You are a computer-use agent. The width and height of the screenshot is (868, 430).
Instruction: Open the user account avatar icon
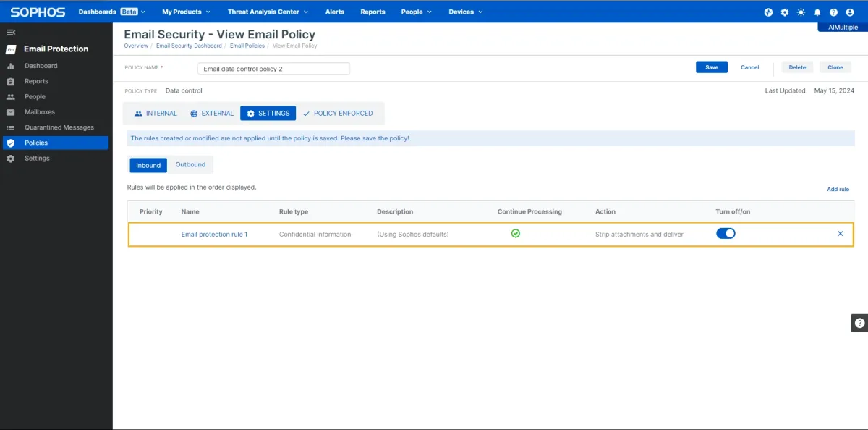pos(850,12)
